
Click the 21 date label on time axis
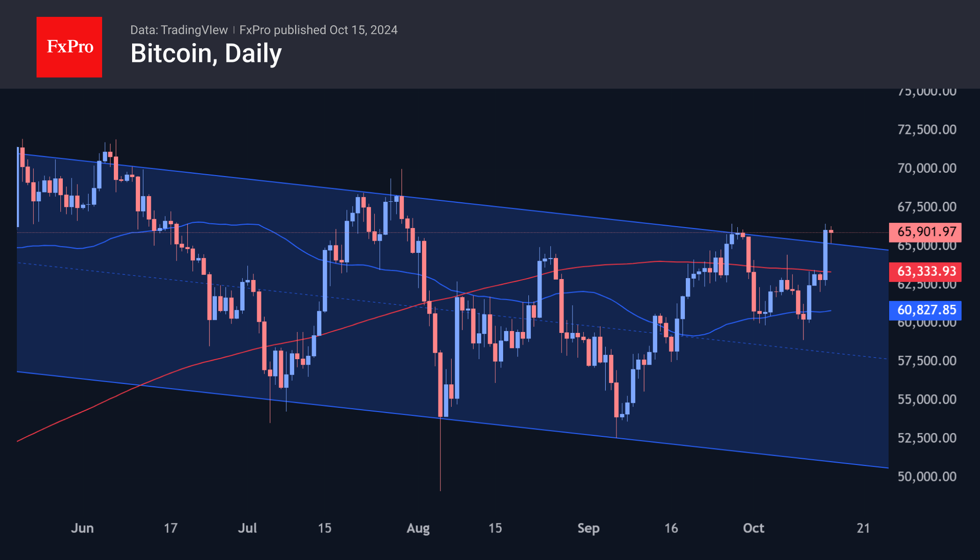click(x=863, y=528)
